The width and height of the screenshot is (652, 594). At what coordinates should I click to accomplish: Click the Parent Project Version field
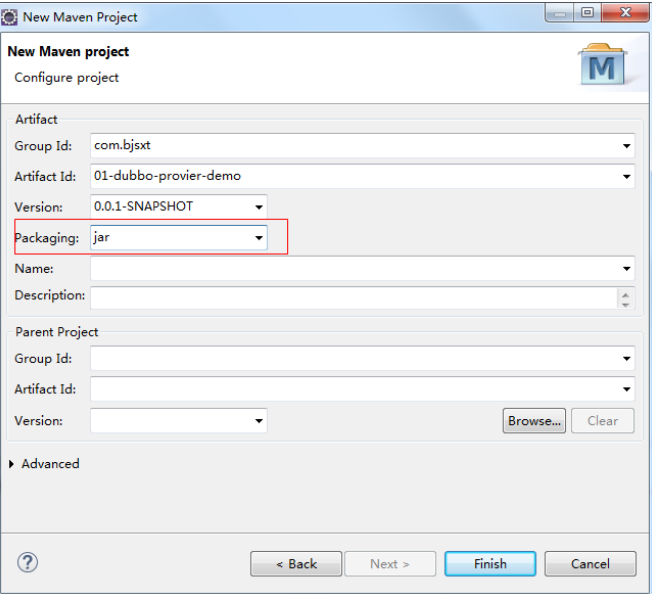point(179,421)
